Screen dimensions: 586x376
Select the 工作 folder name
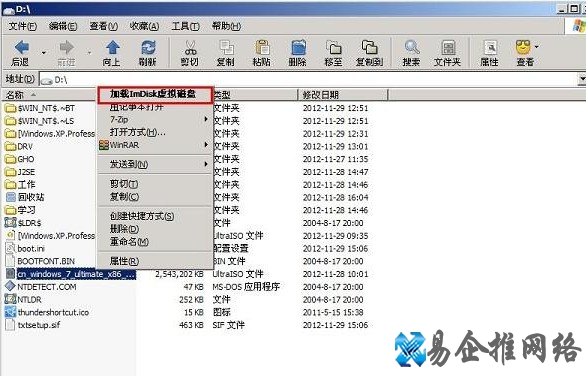point(26,185)
